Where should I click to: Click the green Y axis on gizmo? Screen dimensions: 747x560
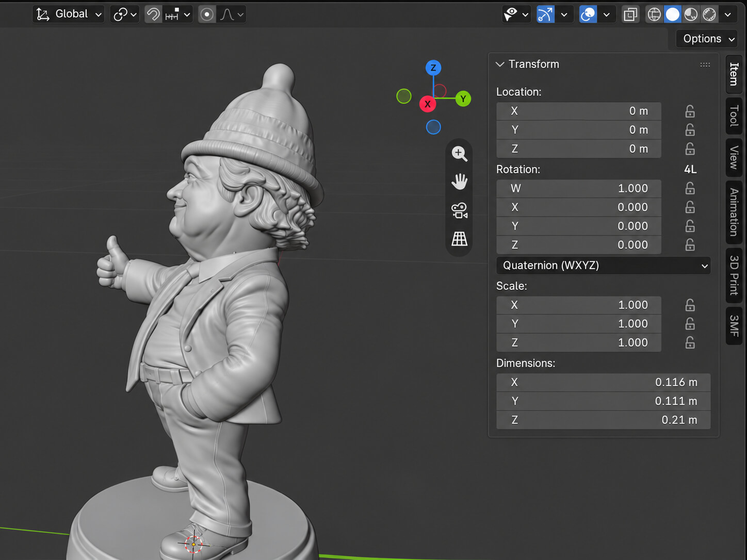pos(463,98)
